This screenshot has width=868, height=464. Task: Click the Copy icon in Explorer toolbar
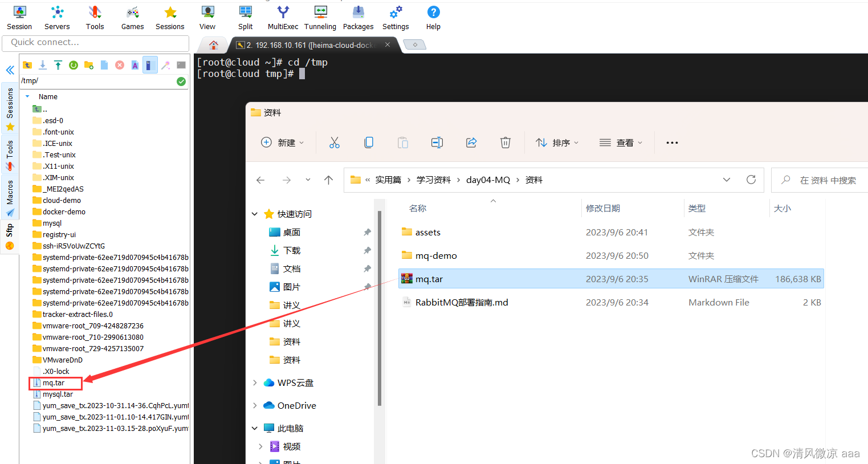tap(369, 143)
